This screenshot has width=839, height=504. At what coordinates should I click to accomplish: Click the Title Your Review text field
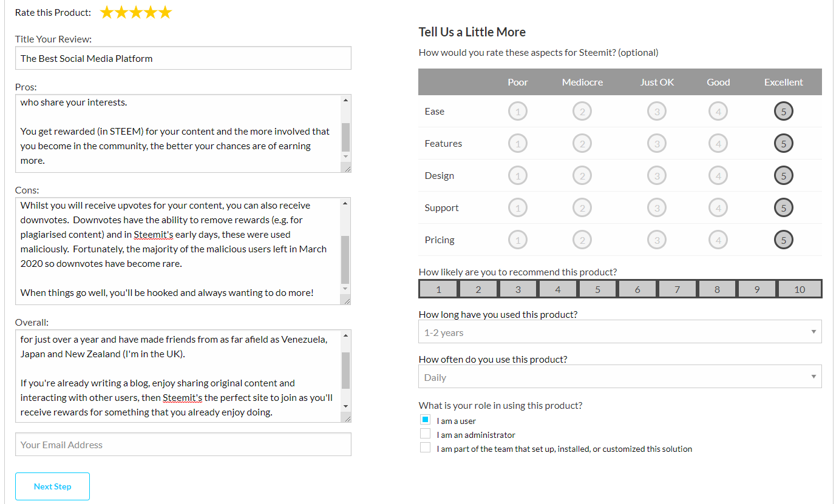[183, 58]
